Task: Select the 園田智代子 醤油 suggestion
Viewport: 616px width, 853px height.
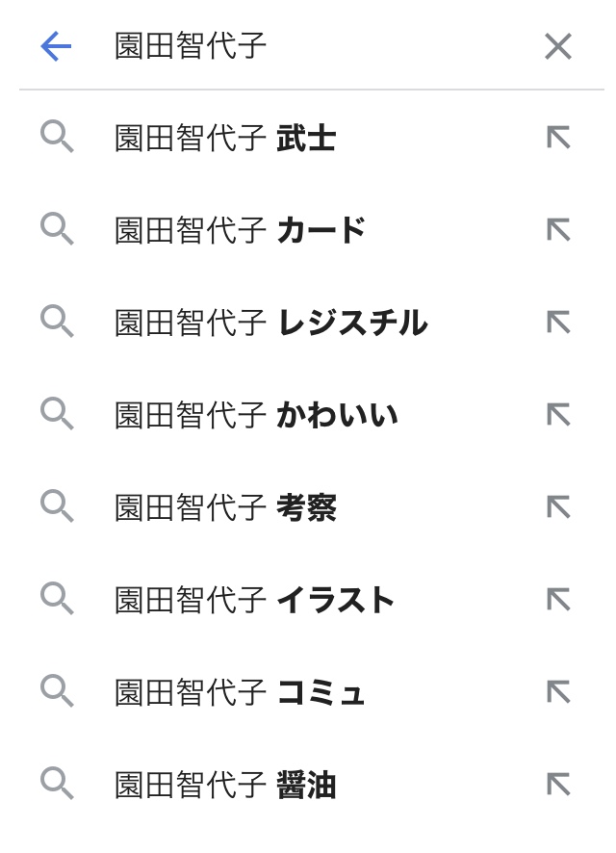Action: coord(225,786)
